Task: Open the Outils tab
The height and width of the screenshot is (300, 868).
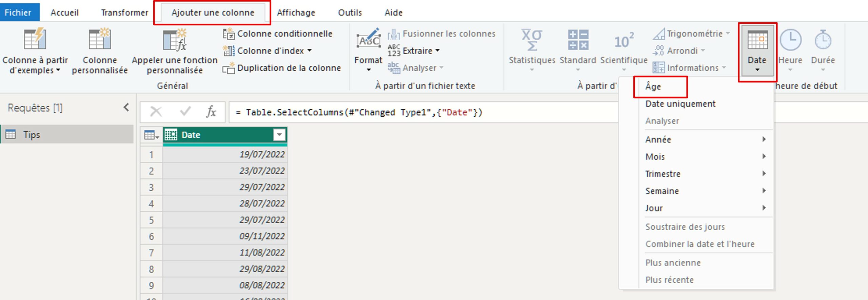Action: 350,13
